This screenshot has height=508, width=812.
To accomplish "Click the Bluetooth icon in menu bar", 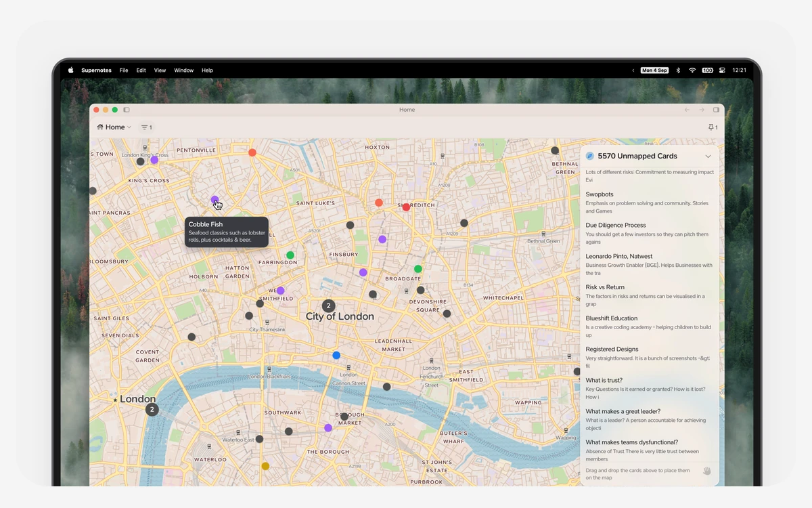I will tap(678, 70).
